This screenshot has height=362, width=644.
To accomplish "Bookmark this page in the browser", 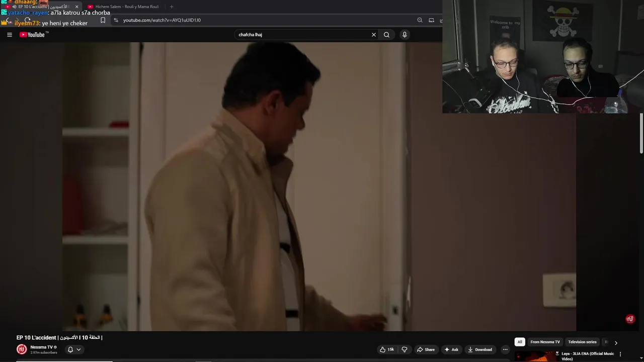I will 103,20.
